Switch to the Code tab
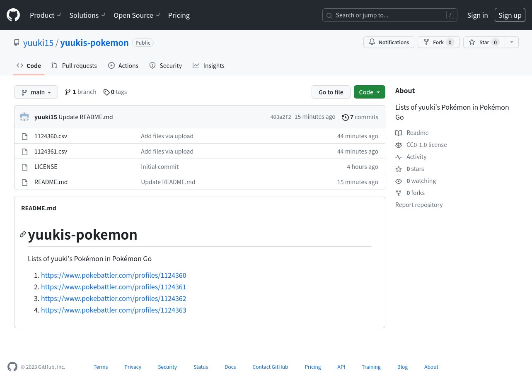The image size is (532, 392). (x=29, y=65)
